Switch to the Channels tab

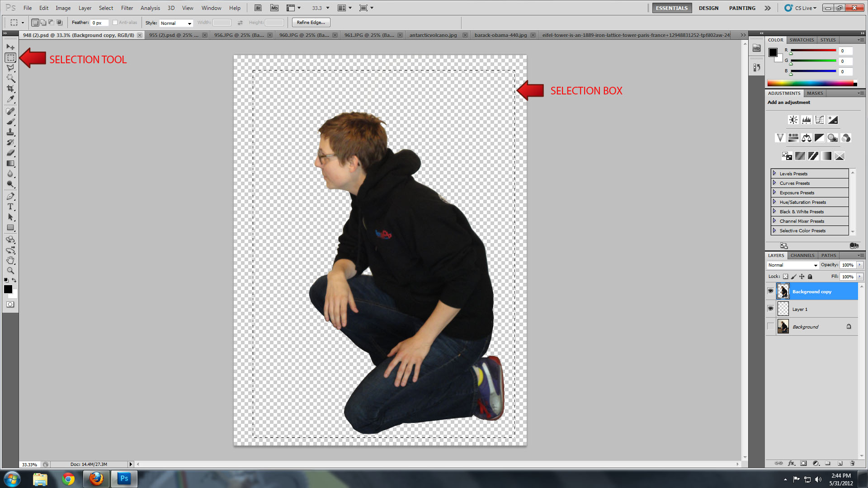pos(802,255)
